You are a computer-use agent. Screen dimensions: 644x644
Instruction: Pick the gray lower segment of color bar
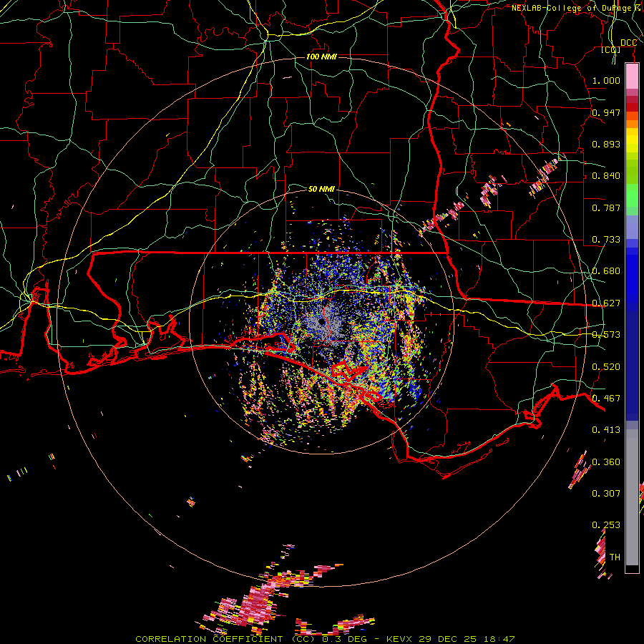pyautogui.click(x=632, y=497)
